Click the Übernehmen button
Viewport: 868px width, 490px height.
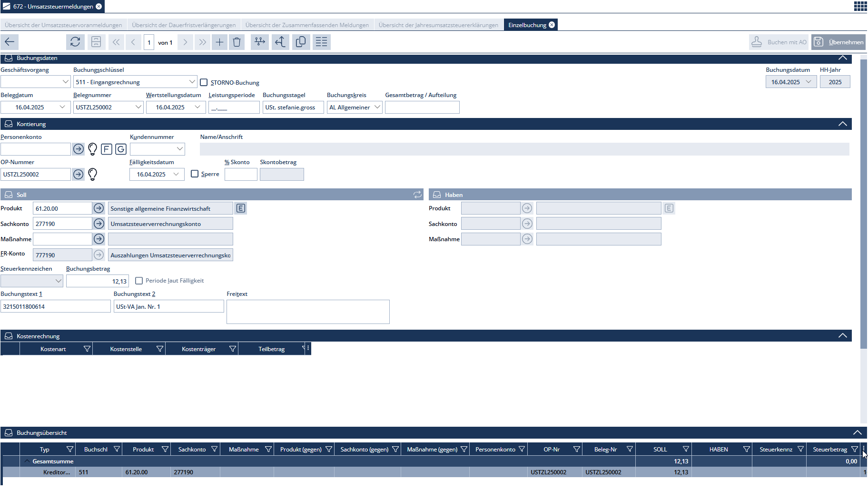838,42
